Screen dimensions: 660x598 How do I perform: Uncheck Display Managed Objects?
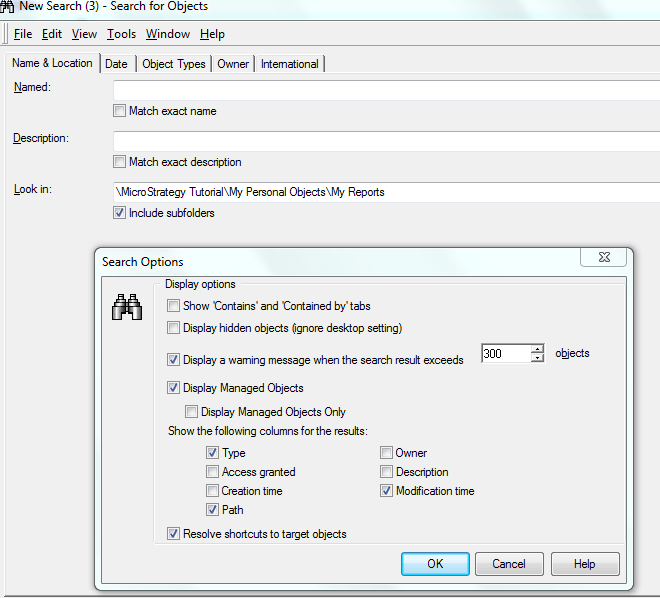click(x=173, y=388)
